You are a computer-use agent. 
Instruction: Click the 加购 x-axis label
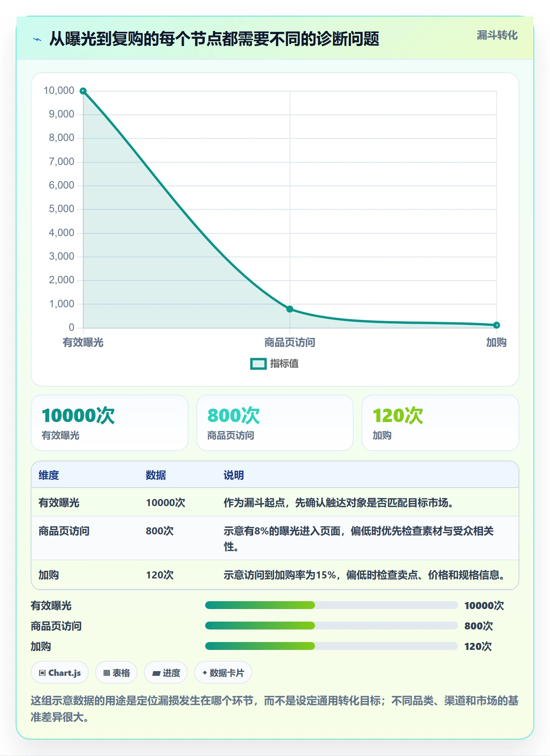[x=496, y=343]
